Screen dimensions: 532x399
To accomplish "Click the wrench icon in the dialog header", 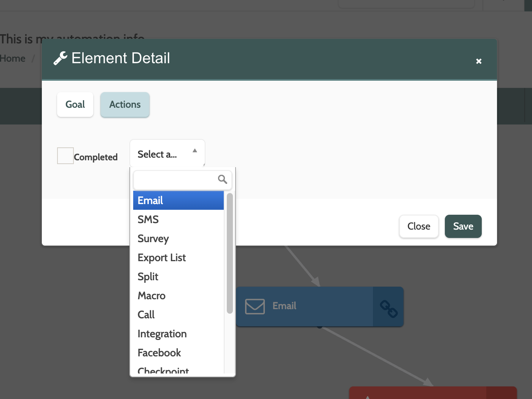I will click(60, 58).
